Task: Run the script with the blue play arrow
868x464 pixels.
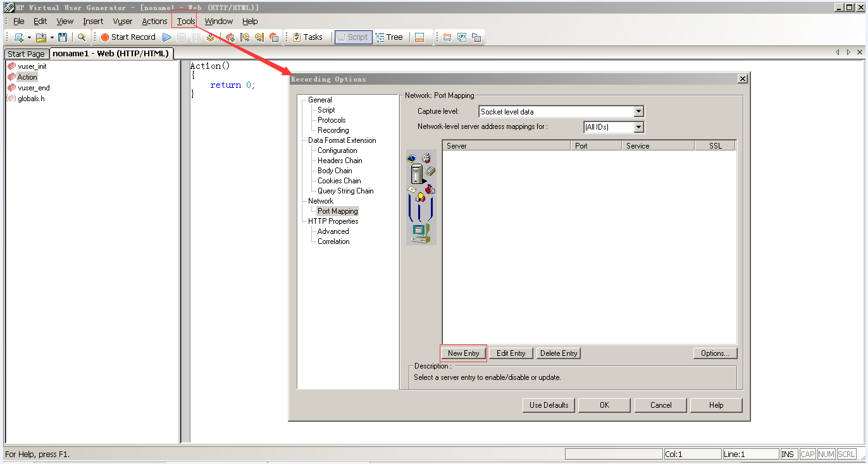Action: click(167, 37)
